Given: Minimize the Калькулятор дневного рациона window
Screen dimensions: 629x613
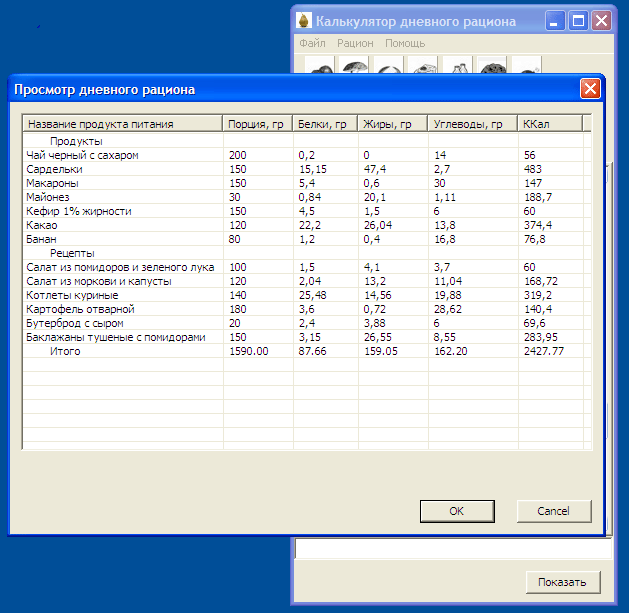Looking at the screenshot, I should 555,20.
